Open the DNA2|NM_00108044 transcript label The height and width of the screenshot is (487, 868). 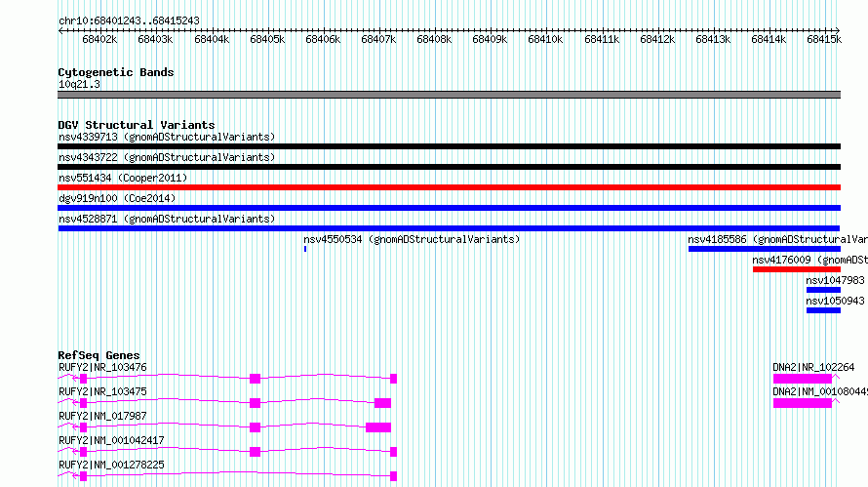820,391
